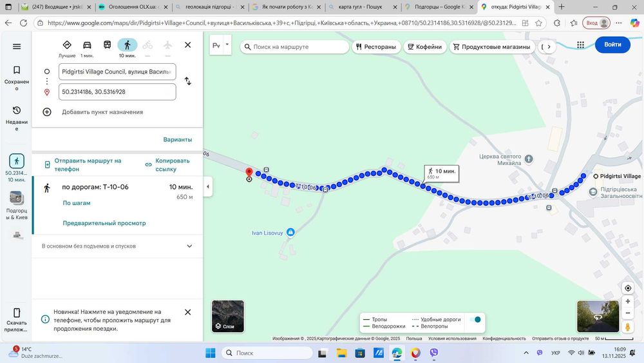The image size is (644, 363).
Task: Click Ivan Lisovuy shop marker
Action: pyautogui.click(x=290, y=233)
